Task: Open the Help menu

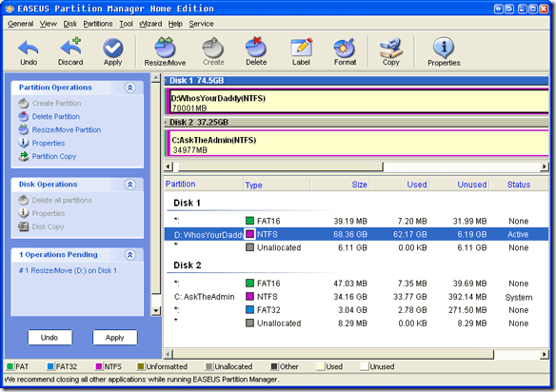Action: pos(175,24)
